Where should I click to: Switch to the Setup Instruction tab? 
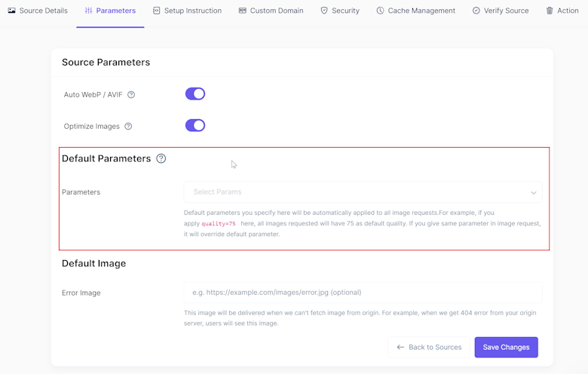point(187,11)
